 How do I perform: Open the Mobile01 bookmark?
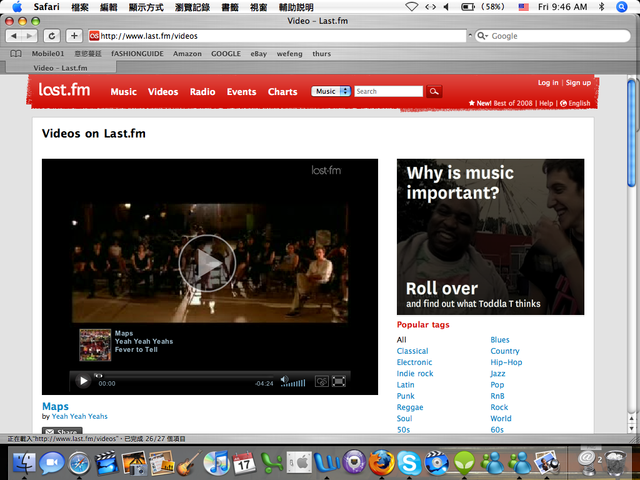[x=48, y=54]
